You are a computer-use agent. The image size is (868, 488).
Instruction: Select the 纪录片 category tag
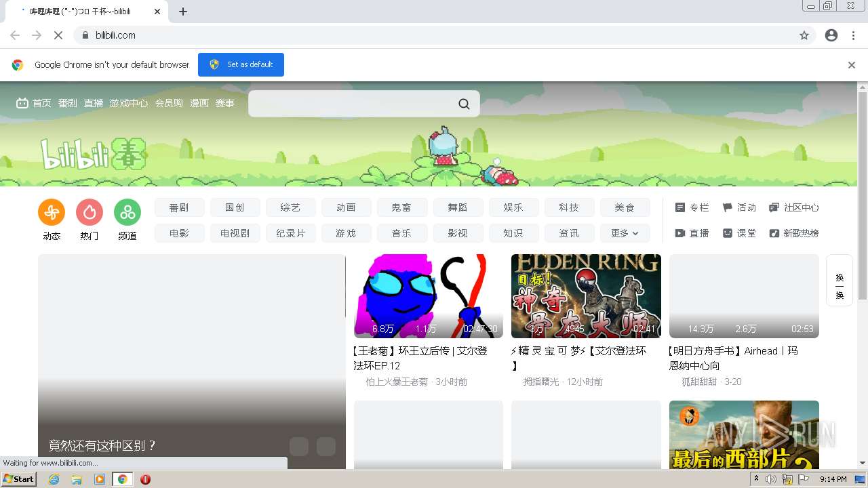pyautogui.click(x=290, y=233)
